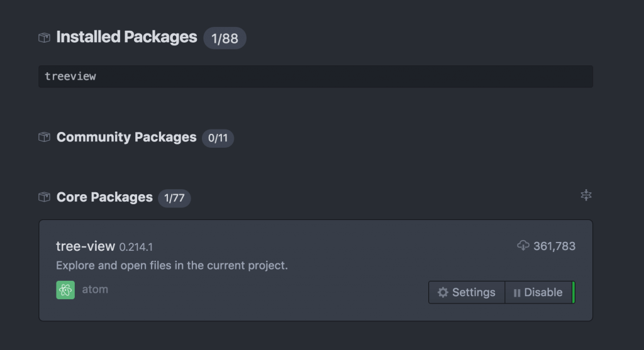Click the download cloud icon

tap(523, 245)
